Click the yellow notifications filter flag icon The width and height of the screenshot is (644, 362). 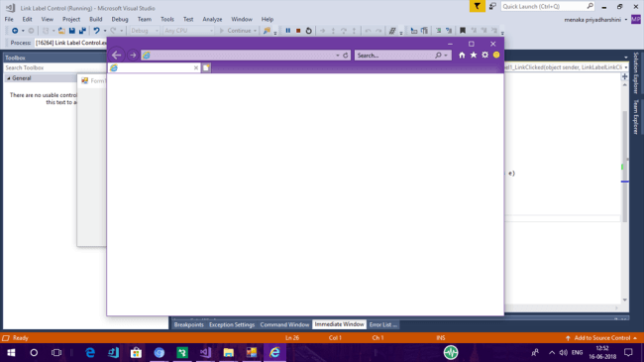pos(477,6)
